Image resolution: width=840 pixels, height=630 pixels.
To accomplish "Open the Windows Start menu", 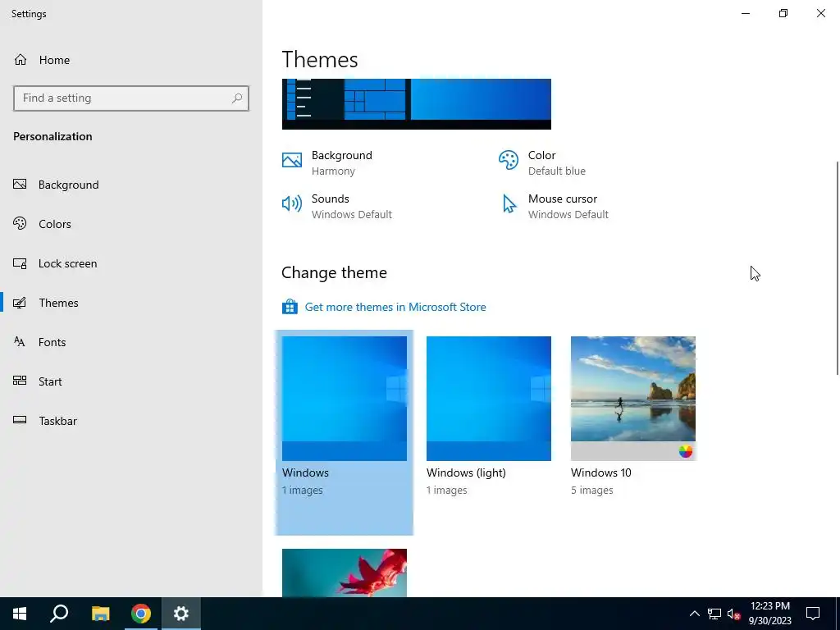I will (20, 614).
